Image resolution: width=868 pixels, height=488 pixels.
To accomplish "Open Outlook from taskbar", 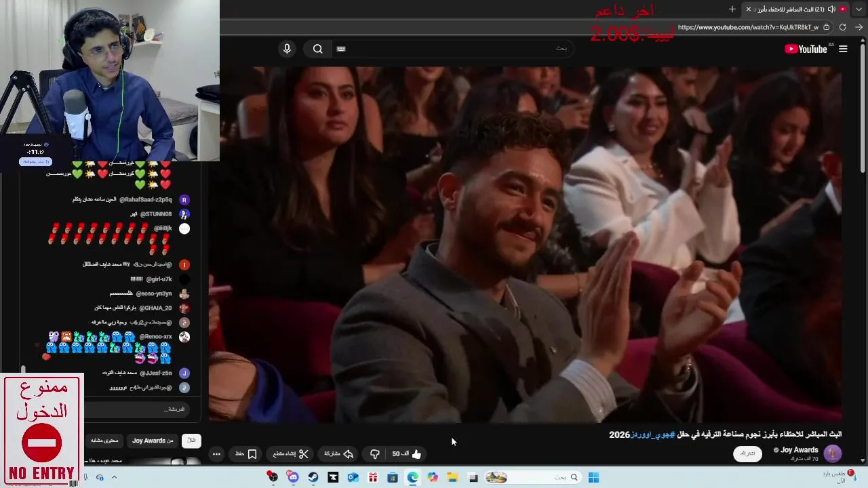I will pyautogui.click(x=353, y=477).
